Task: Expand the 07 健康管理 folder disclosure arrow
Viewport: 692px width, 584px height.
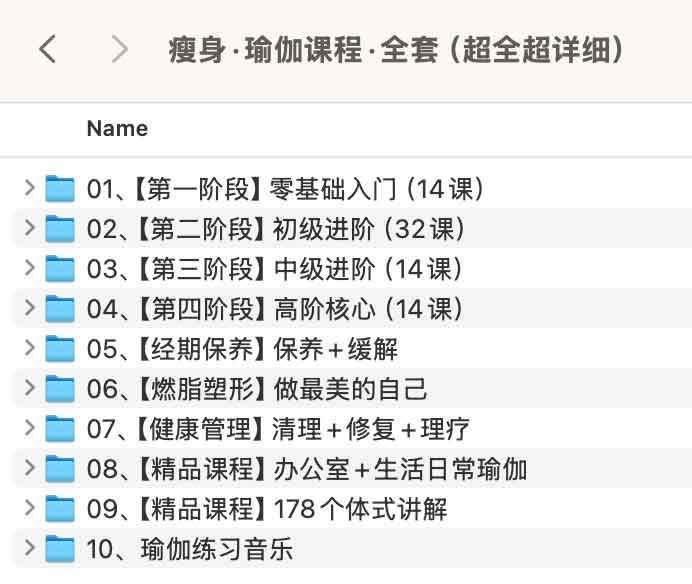Action: pyautogui.click(x=29, y=429)
